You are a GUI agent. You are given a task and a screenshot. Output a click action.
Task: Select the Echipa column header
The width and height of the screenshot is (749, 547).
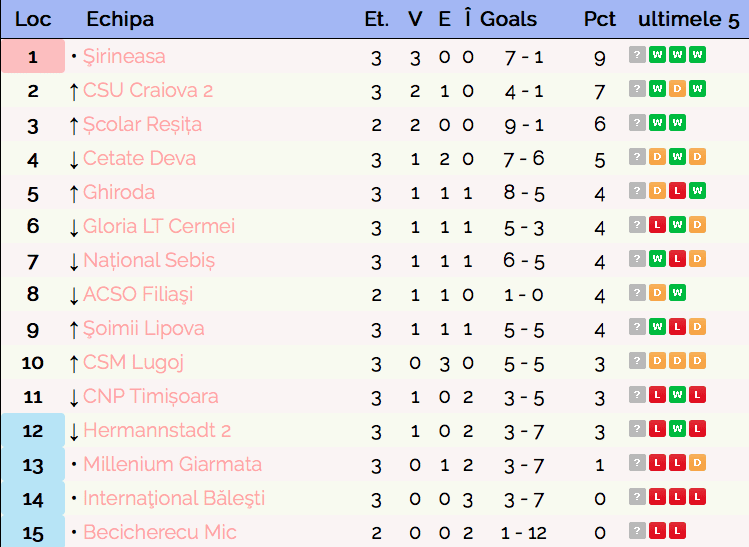tap(120, 20)
